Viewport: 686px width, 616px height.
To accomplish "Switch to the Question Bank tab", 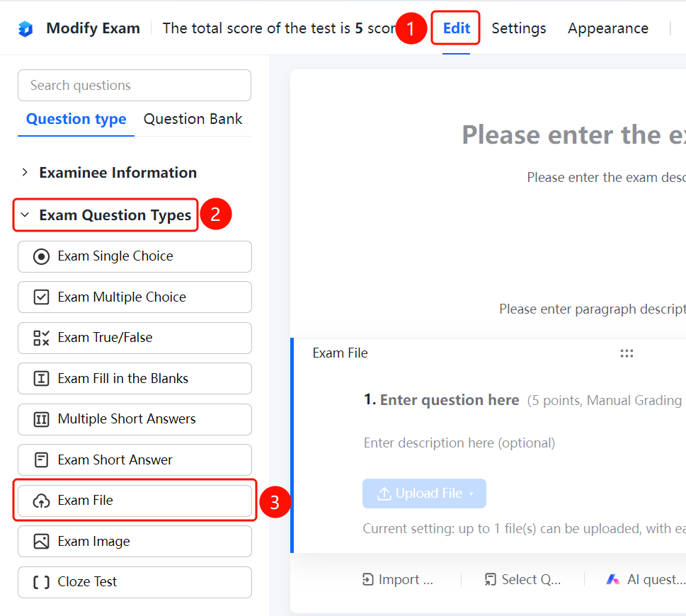I will (x=193, y=119).
